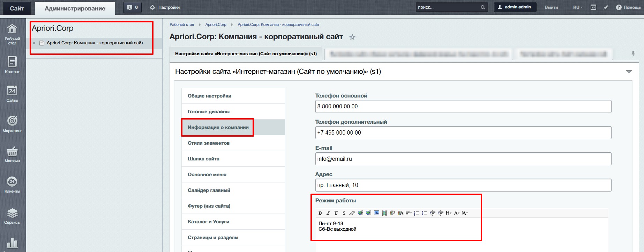Click the keyboard icon in top bar
This screenshot has height=252, width=644.
pos(593,7)
